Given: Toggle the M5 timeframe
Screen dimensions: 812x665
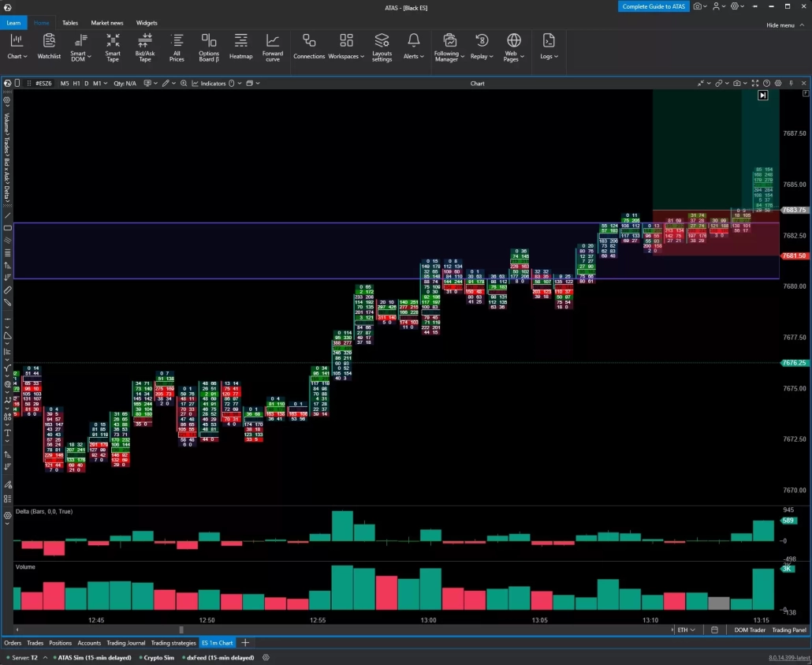Looking at the screenshot, I should [x=64, y=83].
